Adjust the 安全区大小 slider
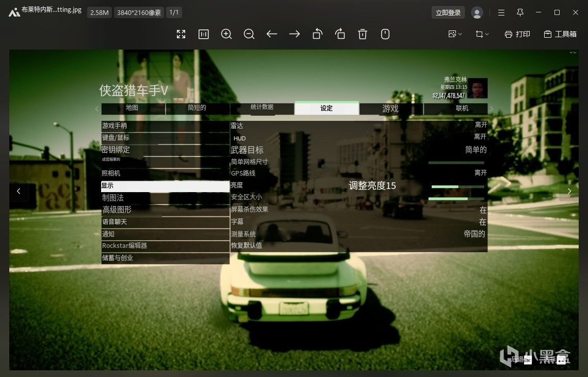The width and height of the screenshot is (588, 377). tap(456, 199)
